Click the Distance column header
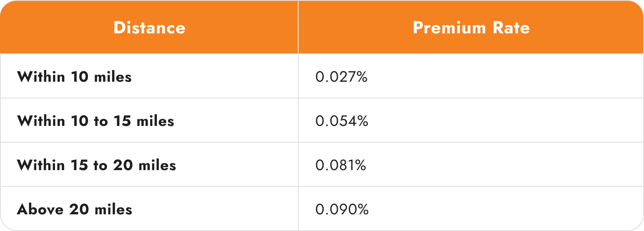Screen dimensions: 644x231 (x=149, y=28)
